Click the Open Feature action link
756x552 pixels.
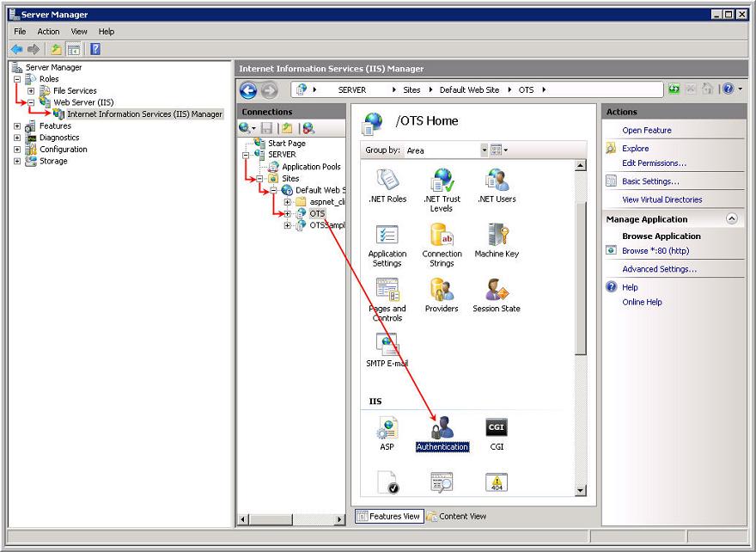pyautogui.click(x=647, y=131)
